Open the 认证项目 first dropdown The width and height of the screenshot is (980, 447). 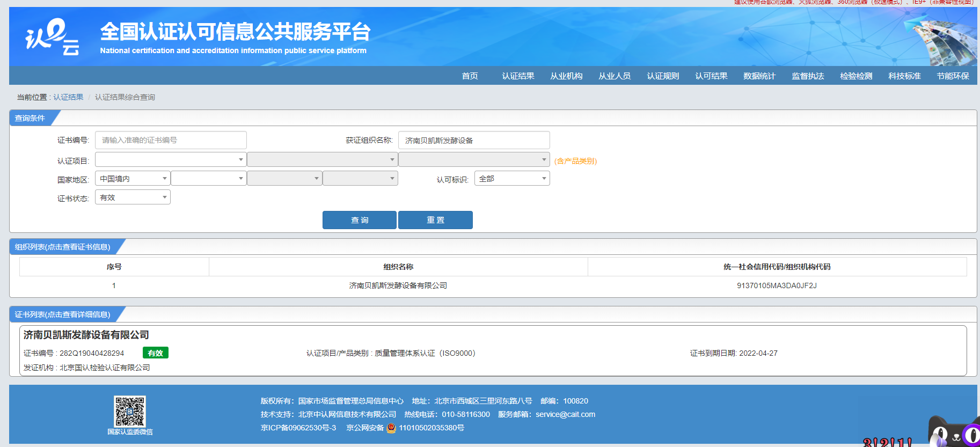[170, 160]
